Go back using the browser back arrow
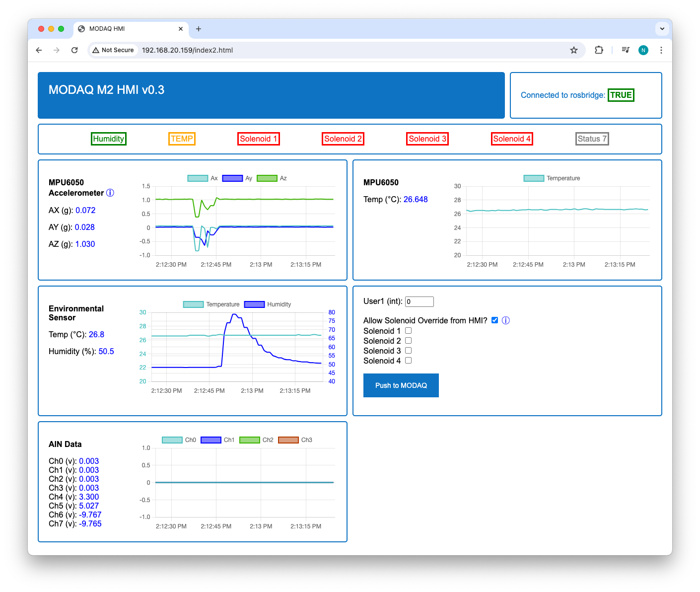 pyautogui.click(x=39, y=50)
